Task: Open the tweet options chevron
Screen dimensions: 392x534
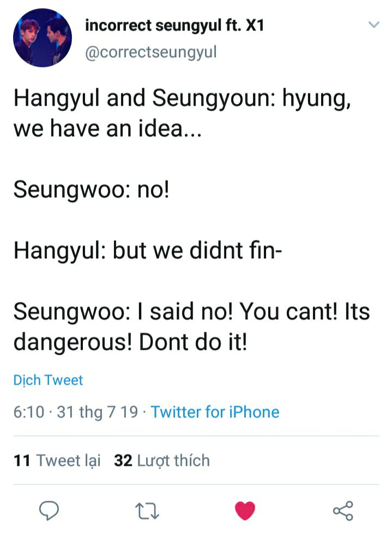Action: (373, 25)
